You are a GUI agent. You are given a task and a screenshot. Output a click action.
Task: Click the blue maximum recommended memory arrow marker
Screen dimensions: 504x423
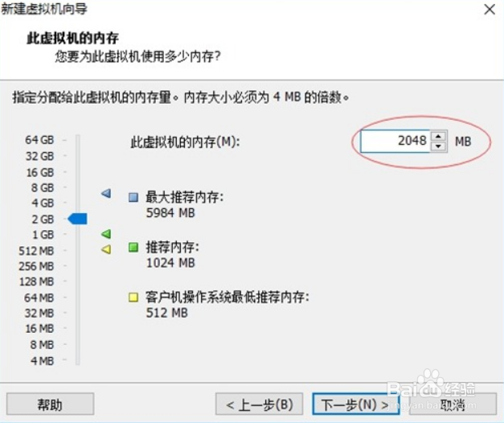pos(106,193)
